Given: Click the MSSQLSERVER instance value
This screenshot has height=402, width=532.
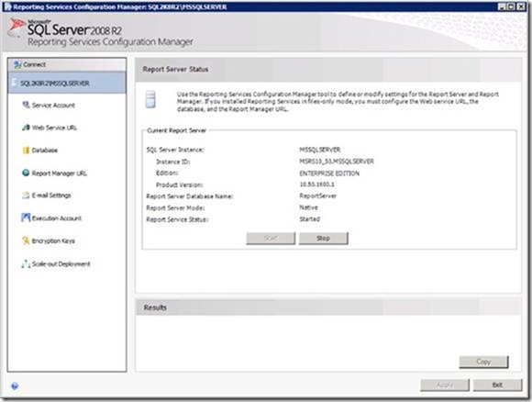Looking at the screenshot, I should [x=320, y=150].
